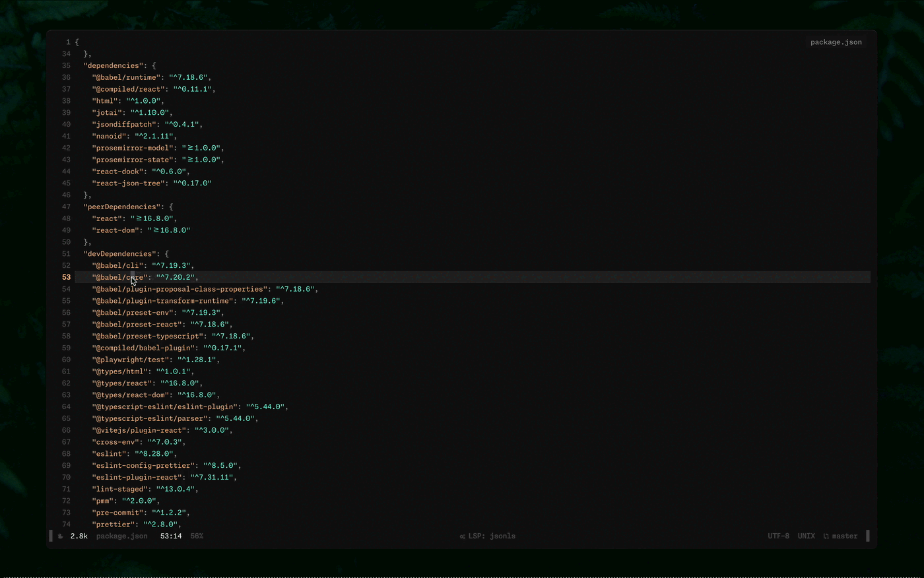This screenshot has height=578, width=924.
Task: Click the "prosemirror-model" key
Action: [133, 148]
